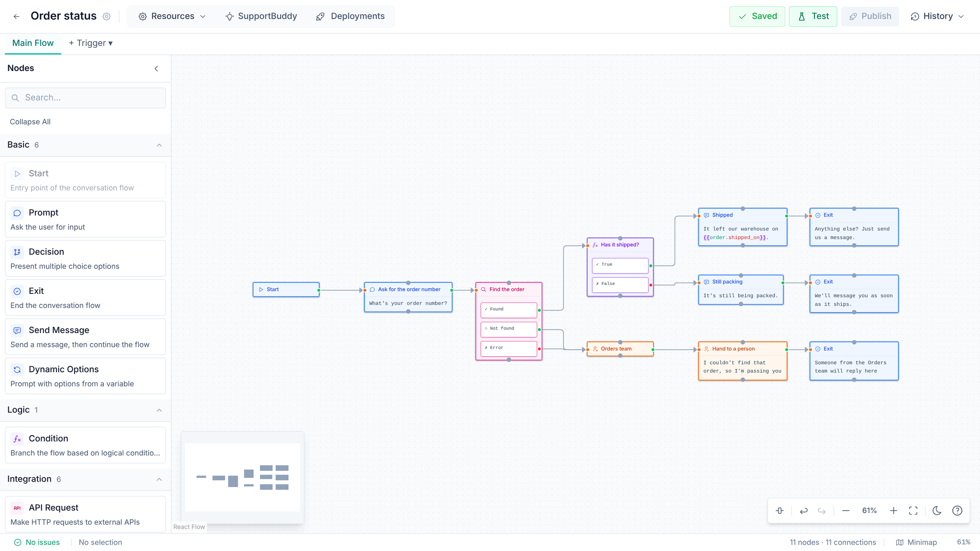The height and width of the screenshot is (551, 980).
Task: Click '11 nodes · 11 connections' status text
Action: coord(833,542)
